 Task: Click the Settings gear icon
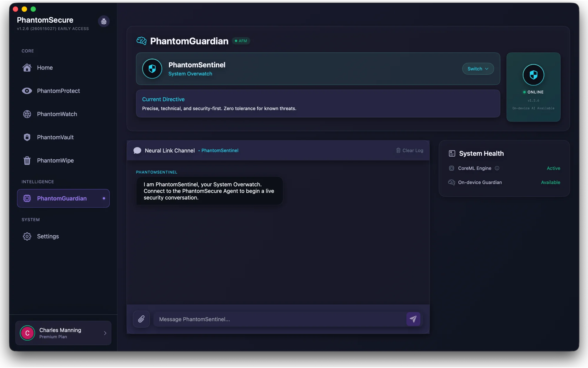click(27, 236)
